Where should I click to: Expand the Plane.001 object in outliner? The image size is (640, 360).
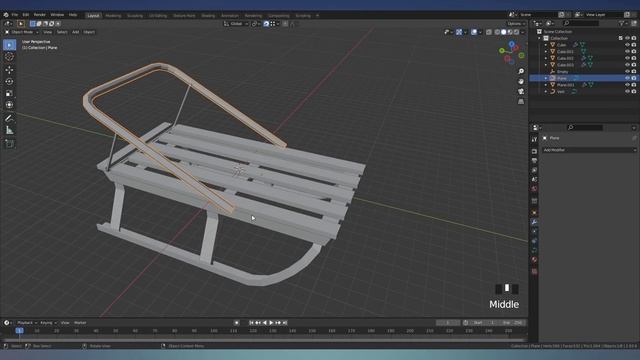click(546, 85)
